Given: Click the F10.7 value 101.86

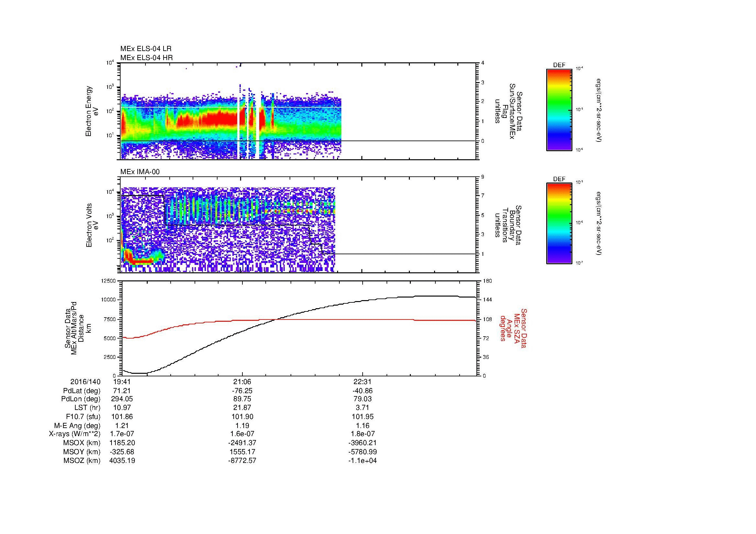Looking at the screenshot, I should 122,416.
